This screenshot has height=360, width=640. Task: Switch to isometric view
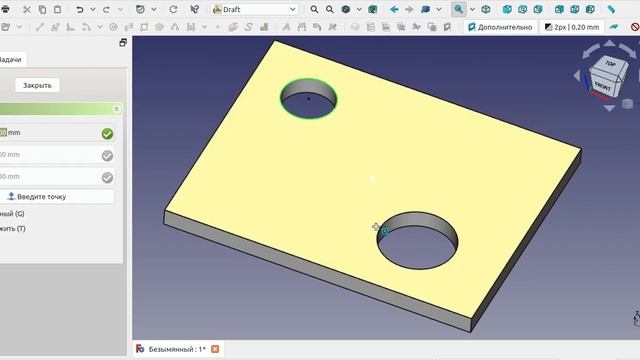click(486, 9)
